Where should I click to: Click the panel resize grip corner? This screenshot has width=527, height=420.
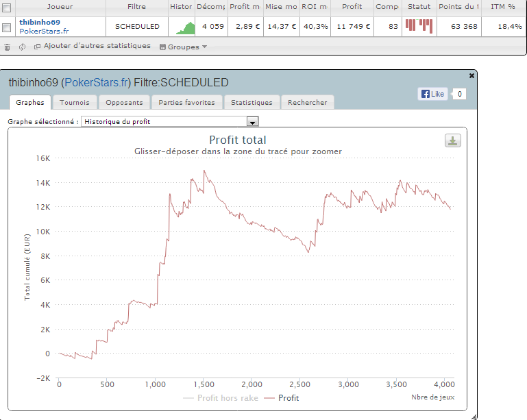click(x=474, y=417)
